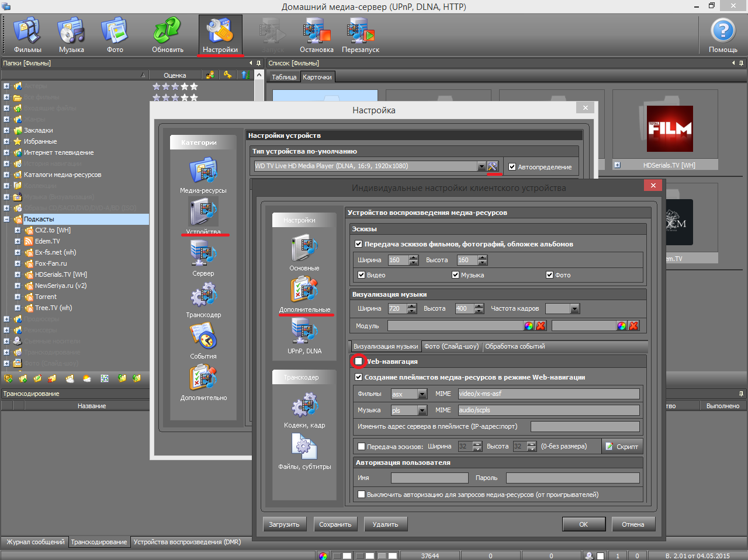Toggle the Автоопределение checkbox

(512, 167)
